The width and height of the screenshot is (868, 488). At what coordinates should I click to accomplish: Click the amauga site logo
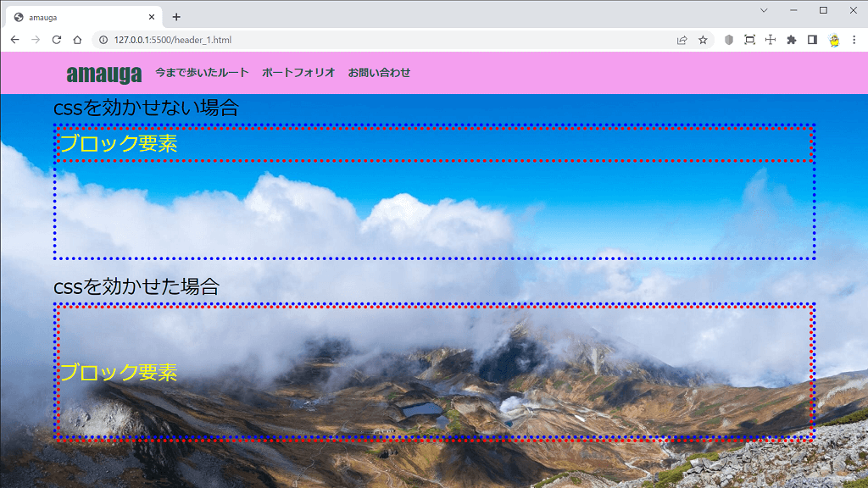[104, 73]
